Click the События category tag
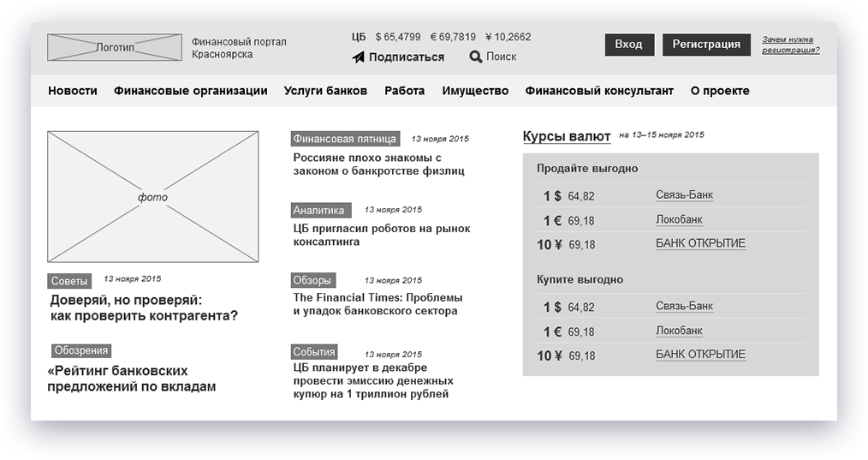This screenshot has width=868, height=460. click(314, 352)
